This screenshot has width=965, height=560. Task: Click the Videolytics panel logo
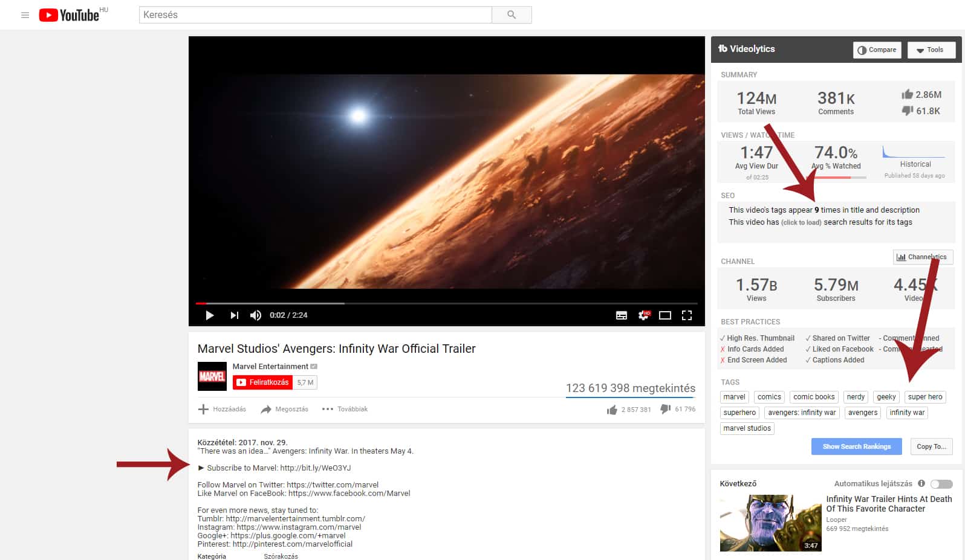pyautogui.click(x=746, y=49)
